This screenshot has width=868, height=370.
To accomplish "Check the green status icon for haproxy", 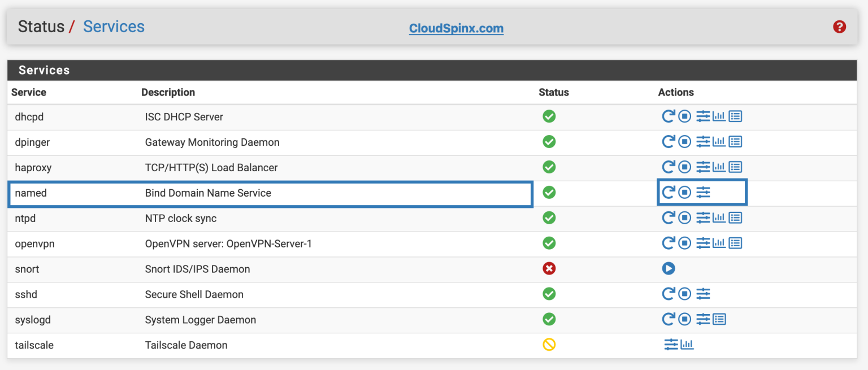I will tap(549, 167).
